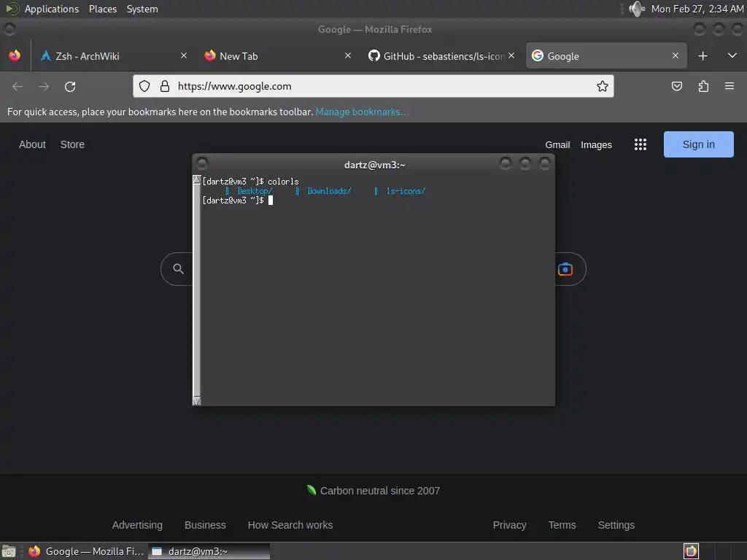
Task: Click the Firefox View icon in tab bar
Action: click(15, 55)
